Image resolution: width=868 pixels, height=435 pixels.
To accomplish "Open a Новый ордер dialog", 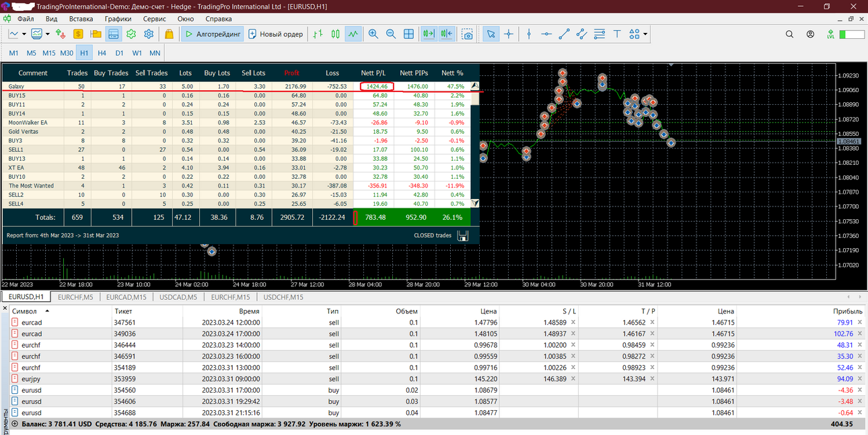I will [x=276, y=34].
